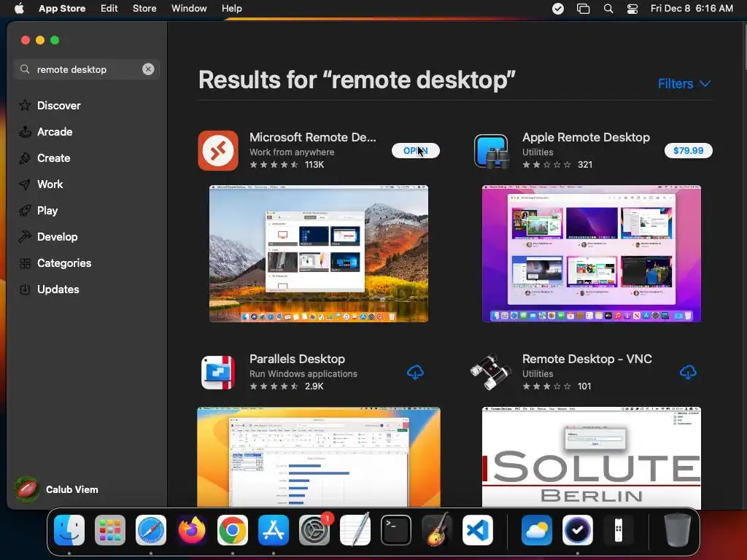The width and height of the screenshot is (747, 560).
Task: Download Remote Desktop - VNC cloud icon
Action: pos(687,373)
